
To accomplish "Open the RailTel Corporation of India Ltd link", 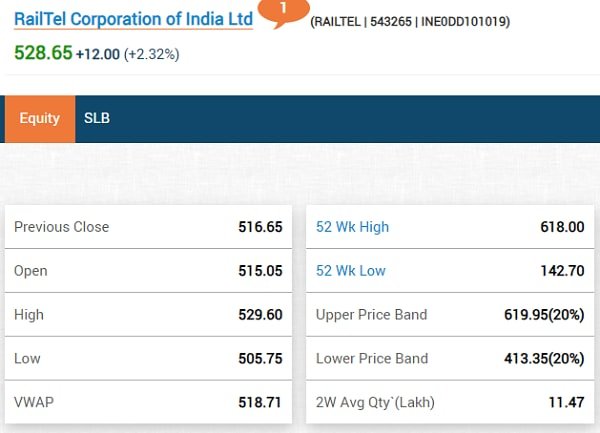I will pos(133,19).
